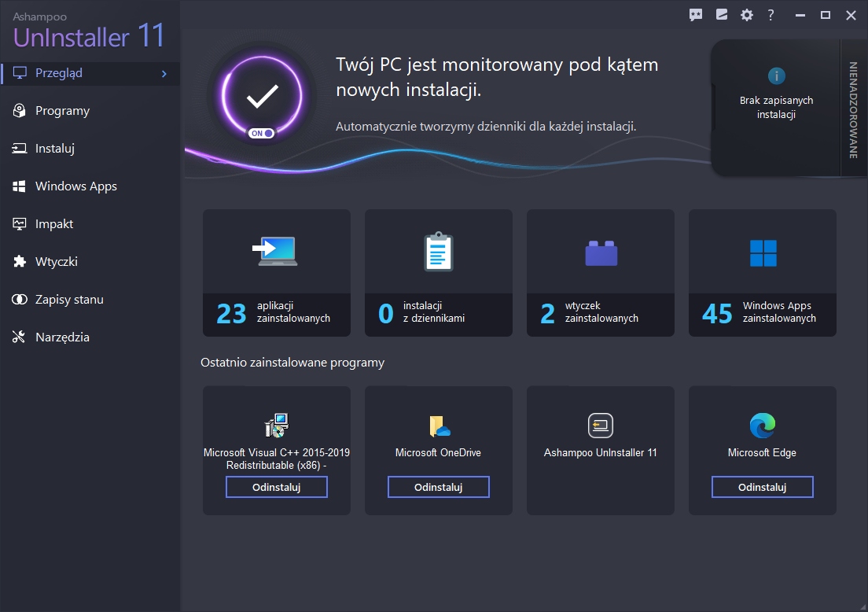This screenshot has width=868, height=612.
Task: Click Odinstaluj under Microsoft OneDrive
Action: tap(439, 487)
